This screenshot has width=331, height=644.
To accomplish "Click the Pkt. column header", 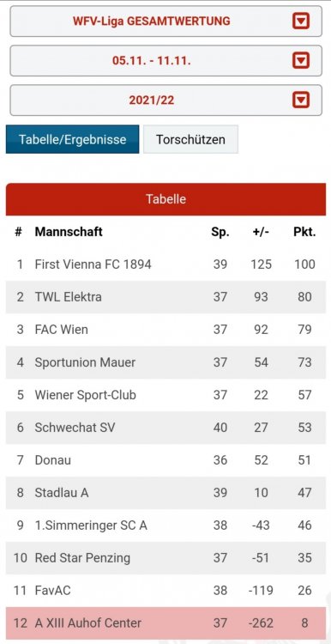I will pos(304,232).
